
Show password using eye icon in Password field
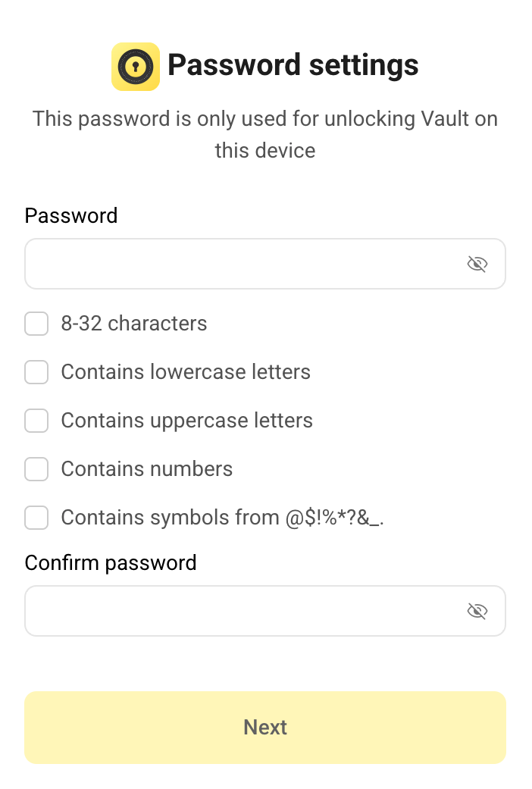[477, 264]
